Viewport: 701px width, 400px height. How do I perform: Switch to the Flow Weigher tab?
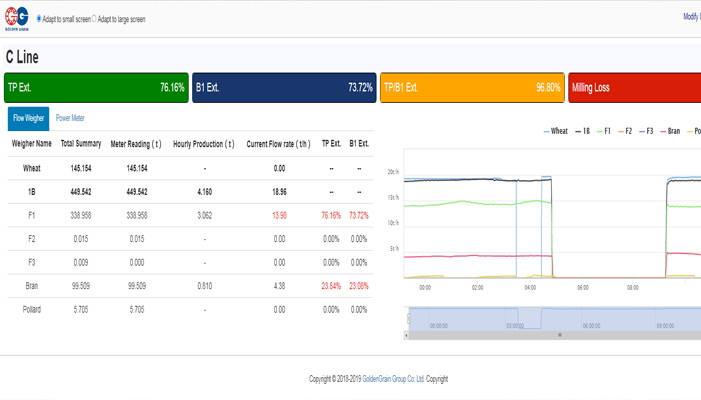29,118
